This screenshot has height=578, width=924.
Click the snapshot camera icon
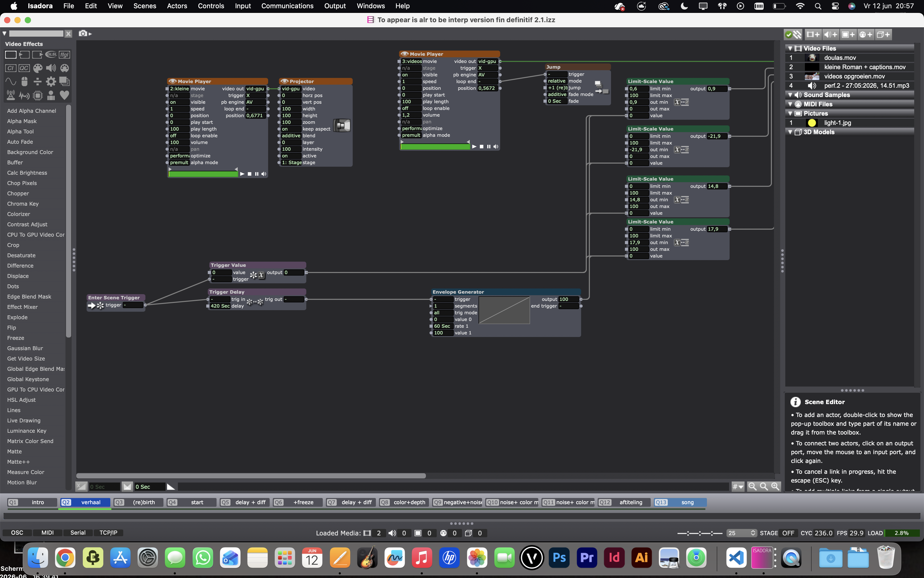pyautogui.click(x=83, y=33)
